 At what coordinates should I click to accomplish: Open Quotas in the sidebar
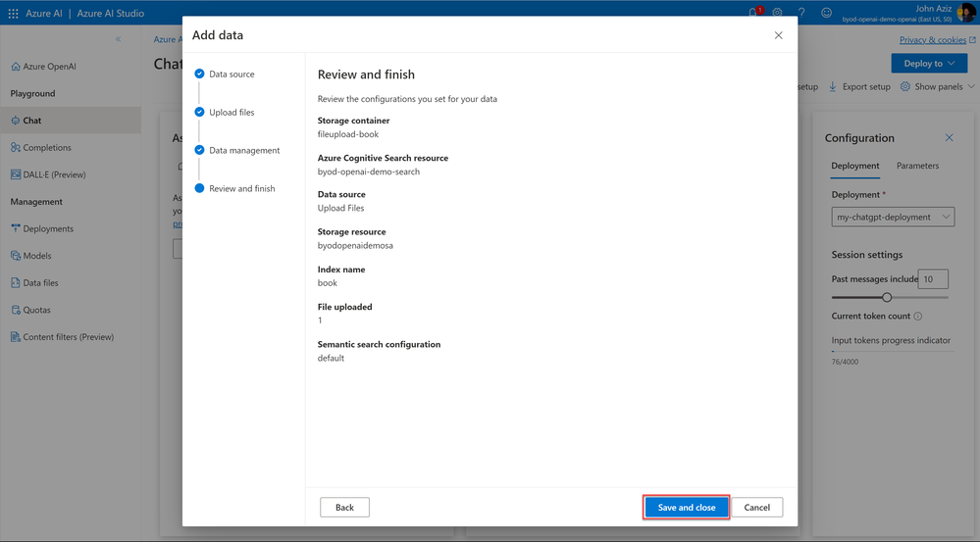point(71,310)
